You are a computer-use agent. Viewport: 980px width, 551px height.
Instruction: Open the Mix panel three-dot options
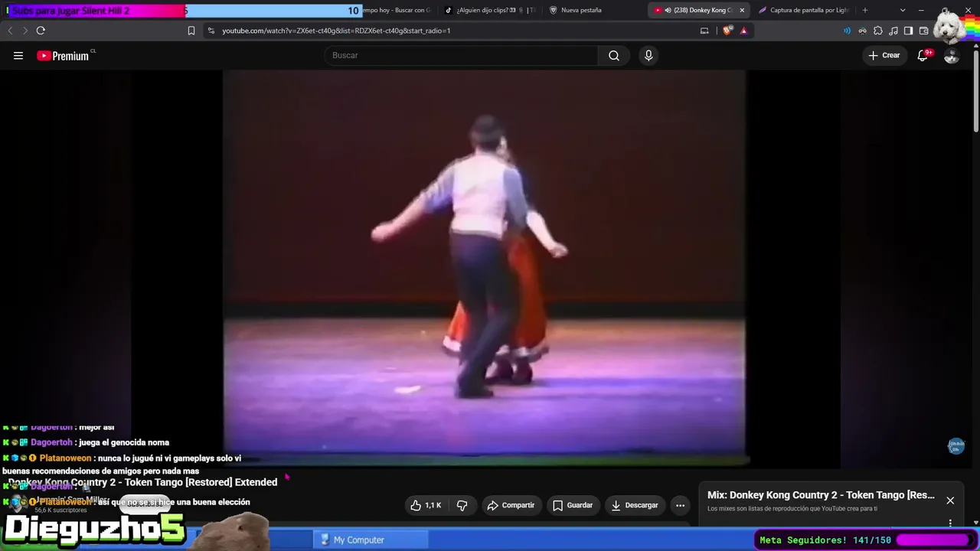950,523
